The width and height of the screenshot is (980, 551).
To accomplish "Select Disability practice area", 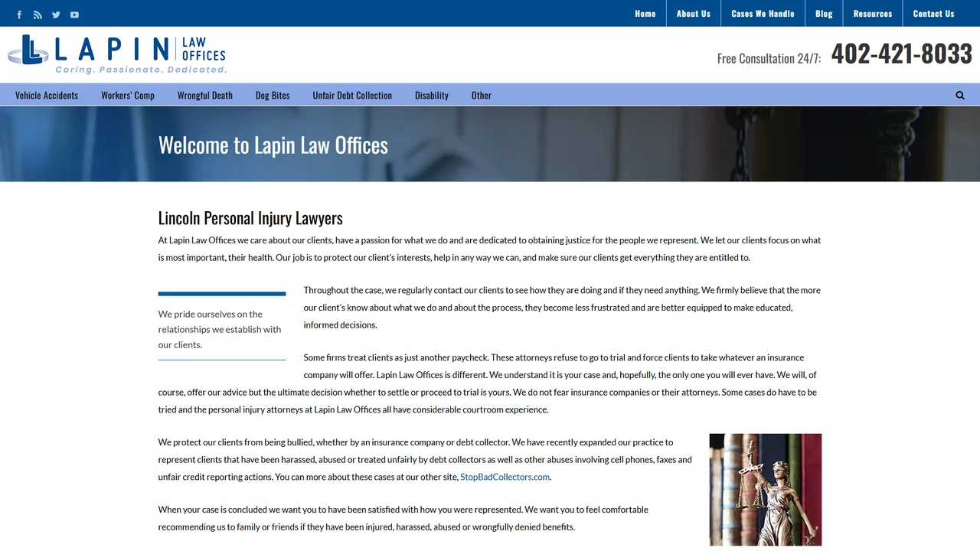I will pos(432,95).
